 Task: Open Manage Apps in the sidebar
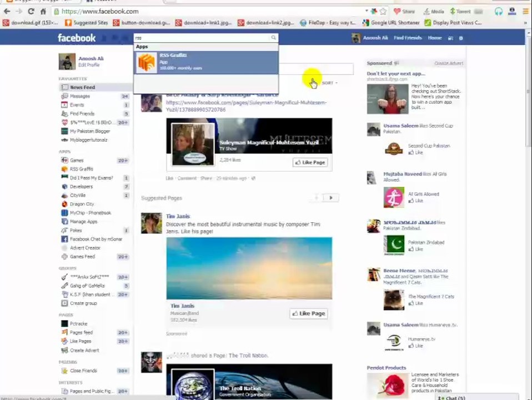click(x=83, y=222)
